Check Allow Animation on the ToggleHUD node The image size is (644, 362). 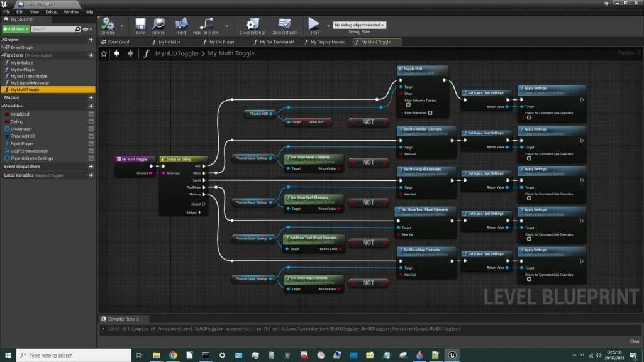point(430,113)
